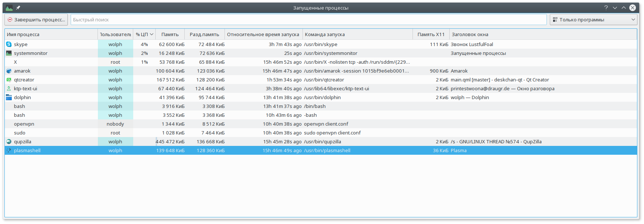Select the openvpn process row
This screenshot has width=644, height=224.
(321, 124)
